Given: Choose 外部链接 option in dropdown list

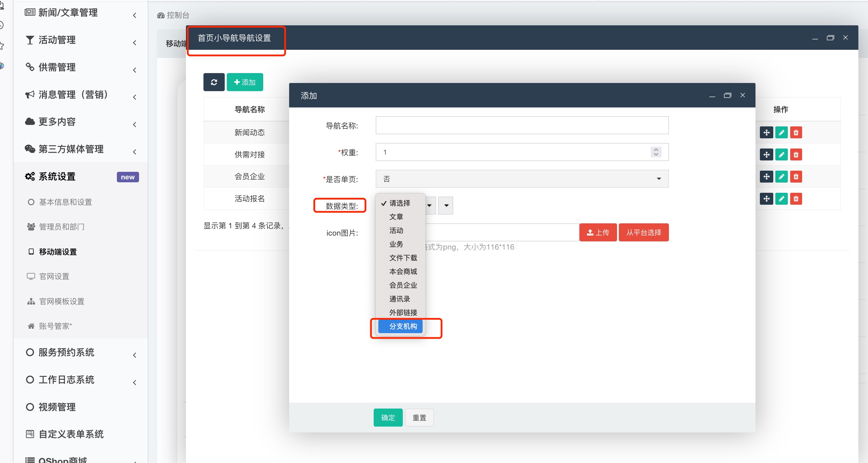Looking at the screenshot, I should (403, 312).
